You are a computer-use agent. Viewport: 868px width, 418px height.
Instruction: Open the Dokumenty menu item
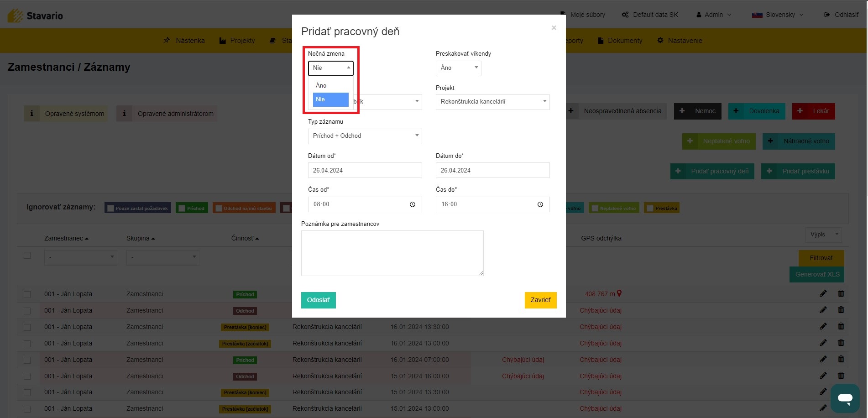tap(620, 41)
